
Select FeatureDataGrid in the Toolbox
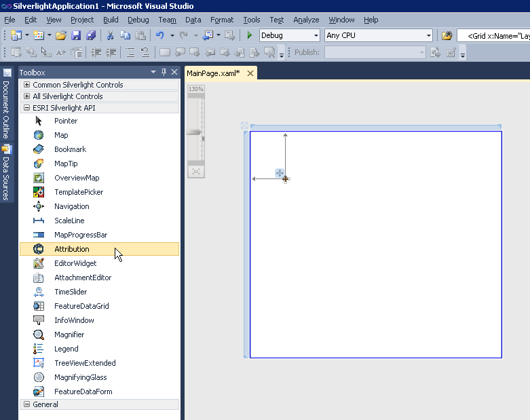pos(99,306)
